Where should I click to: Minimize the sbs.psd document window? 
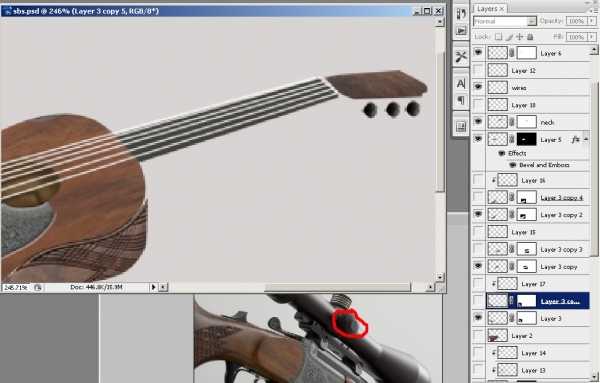coord(417,11)
